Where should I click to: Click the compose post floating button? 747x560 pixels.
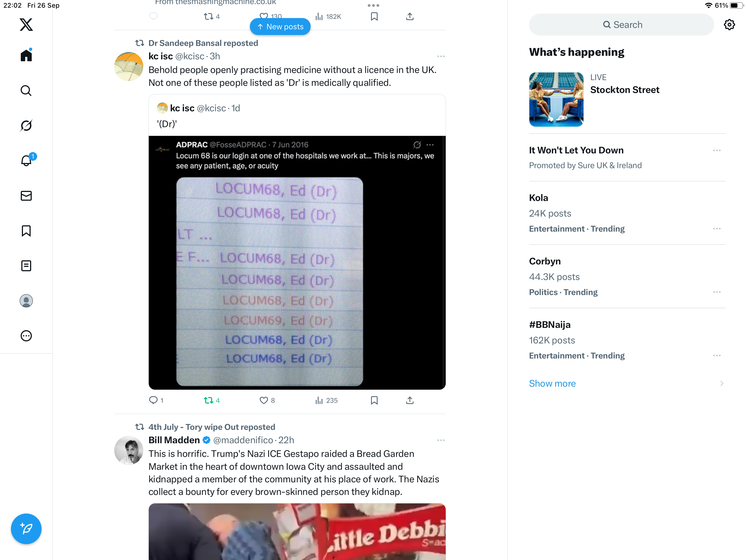coord(26,529)
